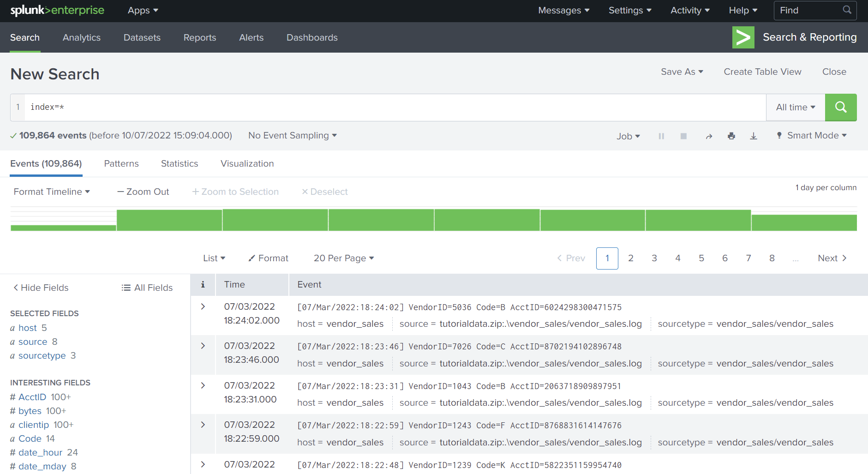Share the search job link
The height and width of the screenshot is (474, 868).
pyautogui.click(x=709, y=136)
